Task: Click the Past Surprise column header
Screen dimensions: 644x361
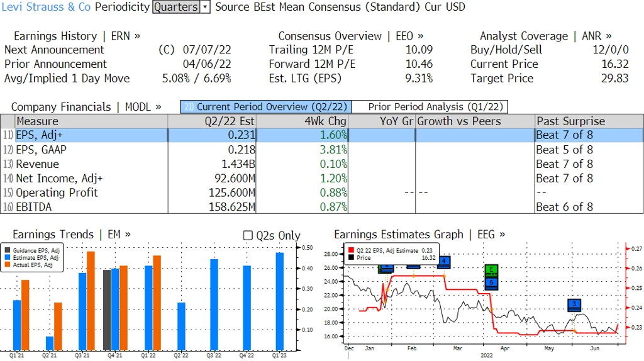Action: (x=589, y=121)
